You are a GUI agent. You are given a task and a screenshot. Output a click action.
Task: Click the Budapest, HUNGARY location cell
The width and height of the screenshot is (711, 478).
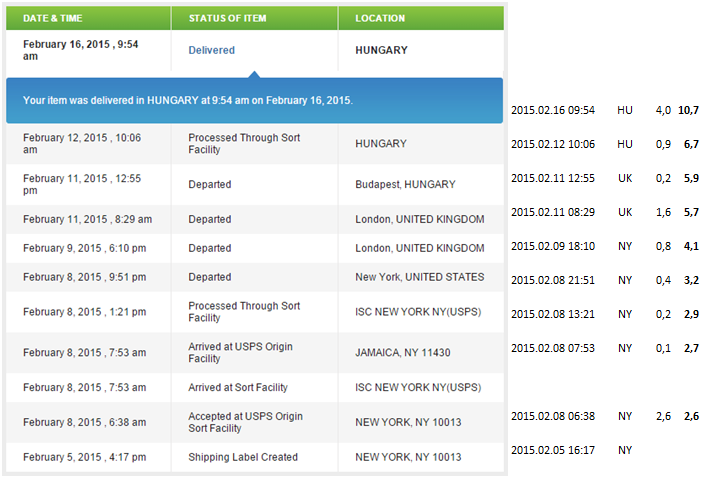[x=405, y=185]
